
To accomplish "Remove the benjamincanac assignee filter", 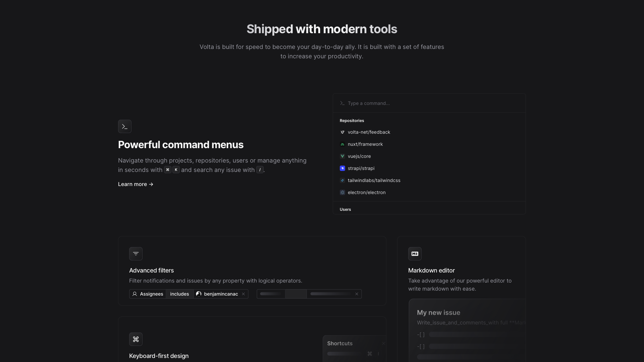I will [x=244, y=294].
